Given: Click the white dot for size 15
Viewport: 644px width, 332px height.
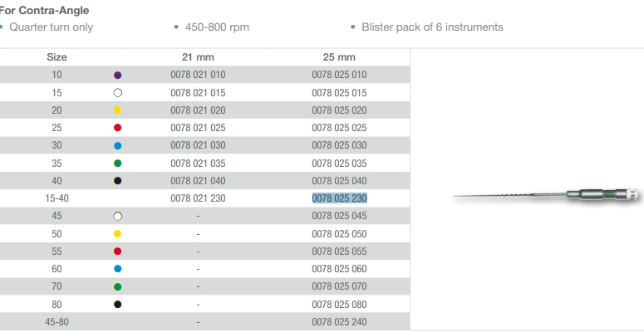Looking at the screenshot, I should [x=117, y=93].
